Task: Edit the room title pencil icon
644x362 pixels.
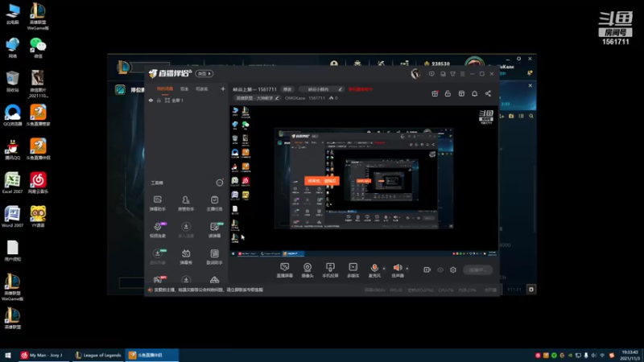Action: tap(340, 89)
